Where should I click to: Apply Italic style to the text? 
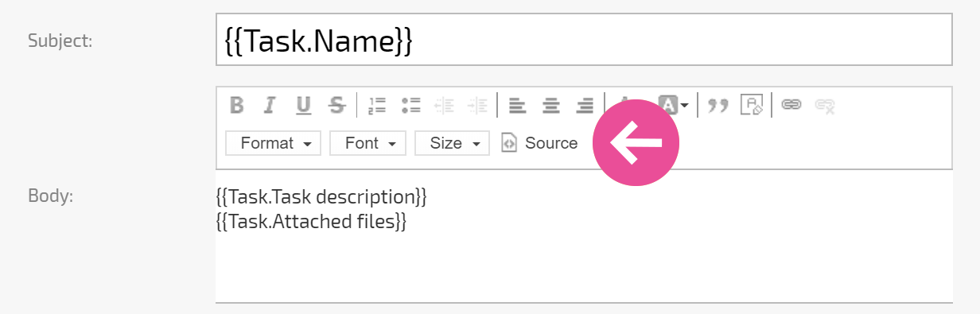[x=270, y=105]
